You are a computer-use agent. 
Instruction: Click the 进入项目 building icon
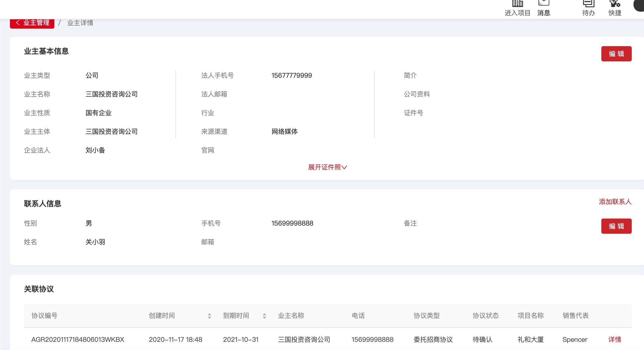point(517,4)
